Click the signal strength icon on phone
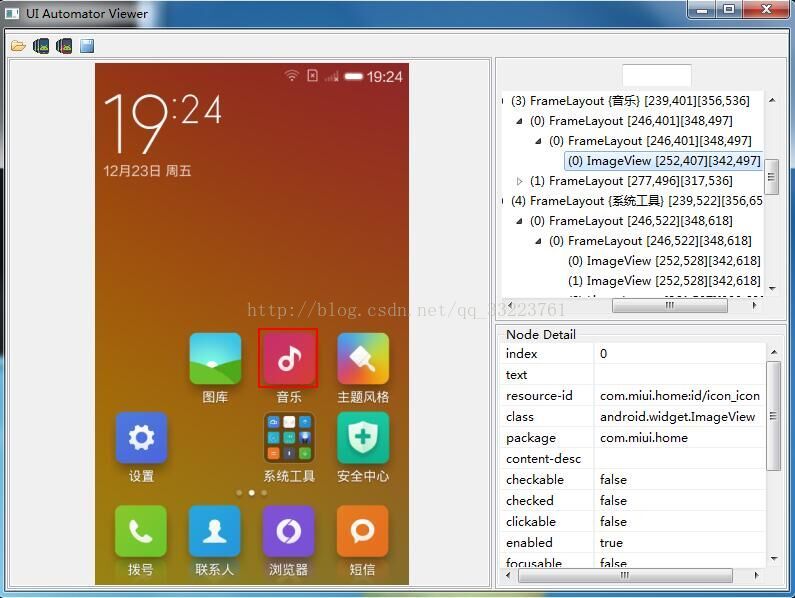Viewport: 795px width, 598px height. point(332,77)
